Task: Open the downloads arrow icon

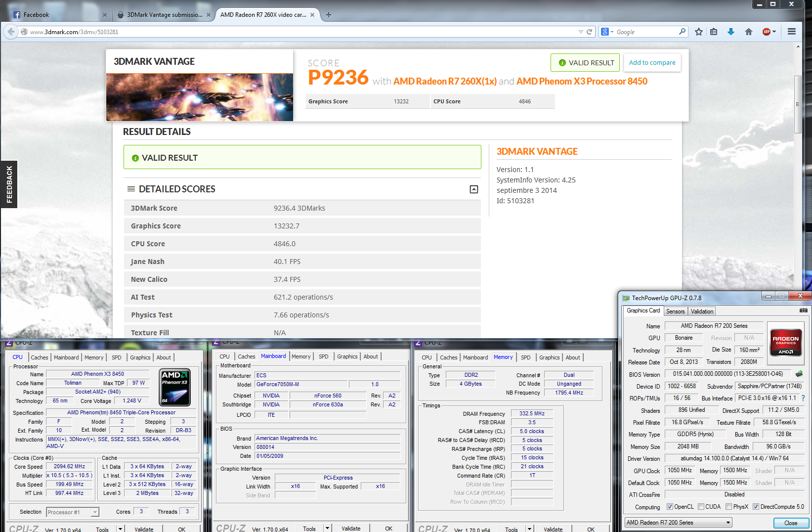Action: click(x=731, y=32)
